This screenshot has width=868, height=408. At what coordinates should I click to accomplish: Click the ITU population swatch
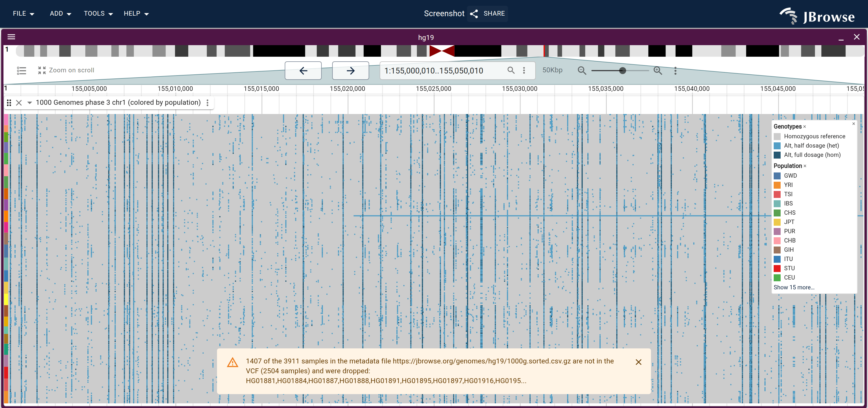777,259
